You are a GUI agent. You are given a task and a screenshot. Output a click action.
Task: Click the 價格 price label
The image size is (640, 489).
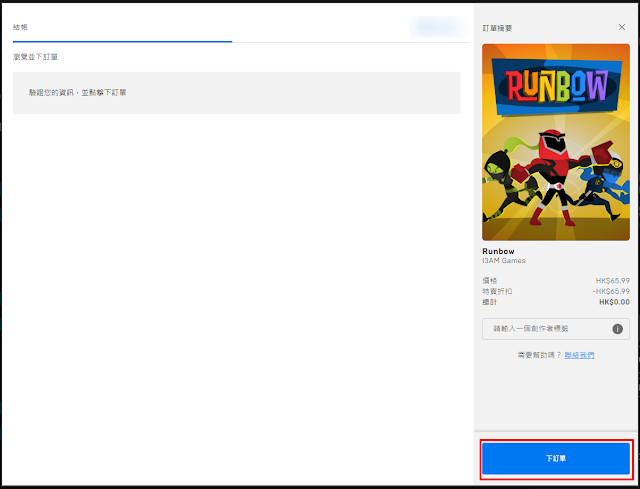coord(490,281)
